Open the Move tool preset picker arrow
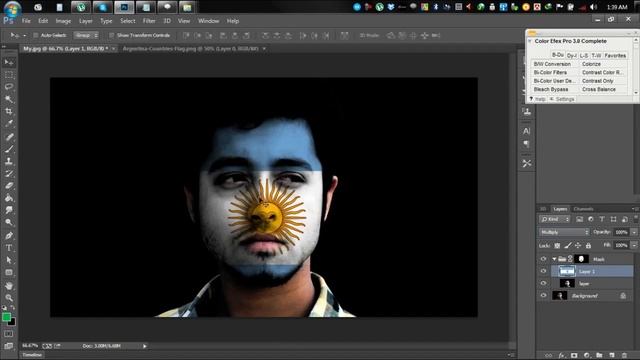Image resolution: width=640 pixels, height=360 pixels. [24, 36]
